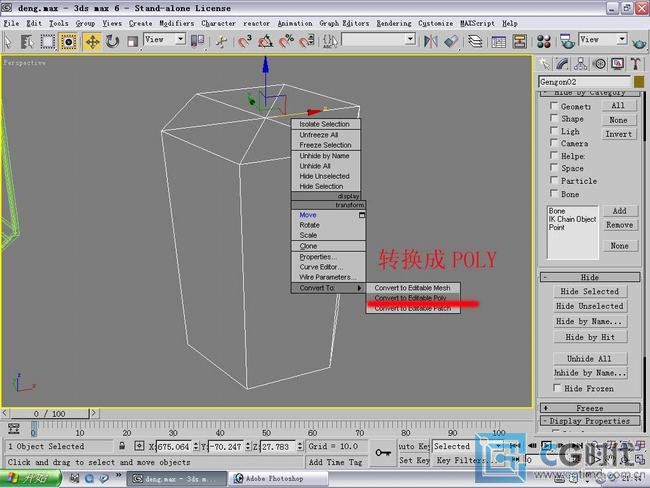Toggle Select and Manipulate tool
Viewport: 650px width, 488px height.
tap(222, 41)
